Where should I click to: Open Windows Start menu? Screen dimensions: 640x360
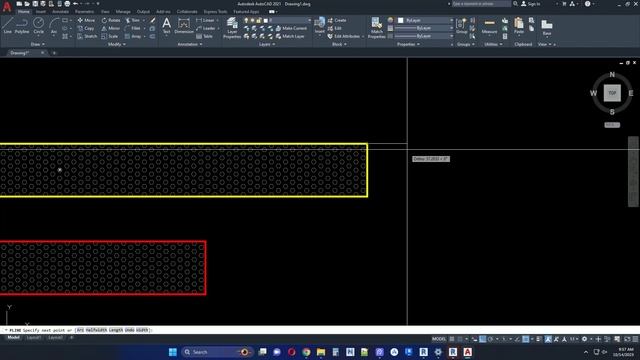(x=173, y=352)
